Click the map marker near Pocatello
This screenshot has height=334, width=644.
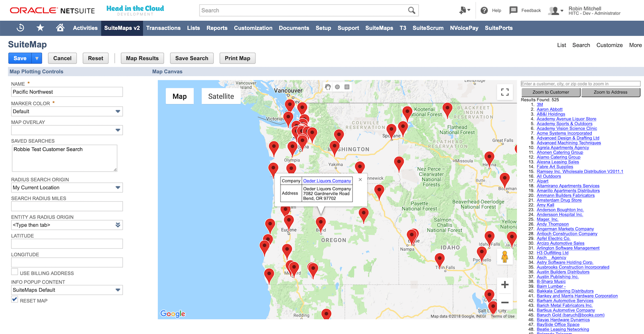pyautogui.click(x=482, y=255)
